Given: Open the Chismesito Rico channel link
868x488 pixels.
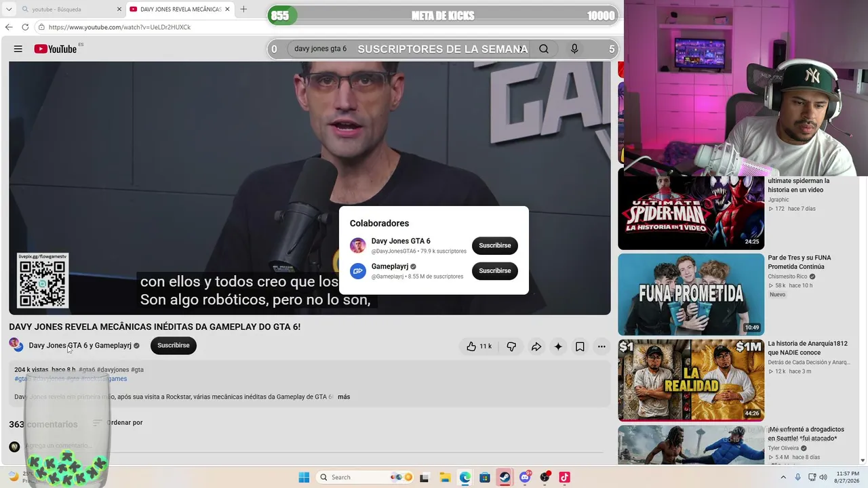Looking at the screenshot, I should pyautogui.click(x=787, y=277).
